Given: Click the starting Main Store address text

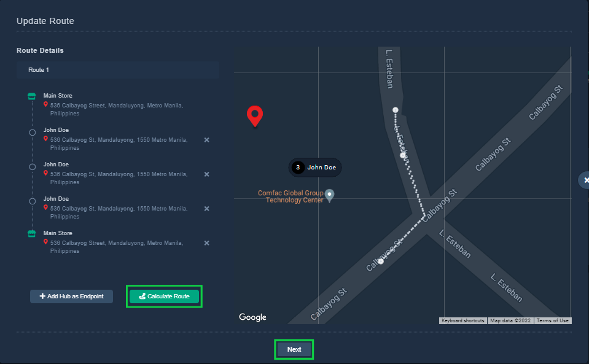Looking at the screenshot, I should coord(117,110).
